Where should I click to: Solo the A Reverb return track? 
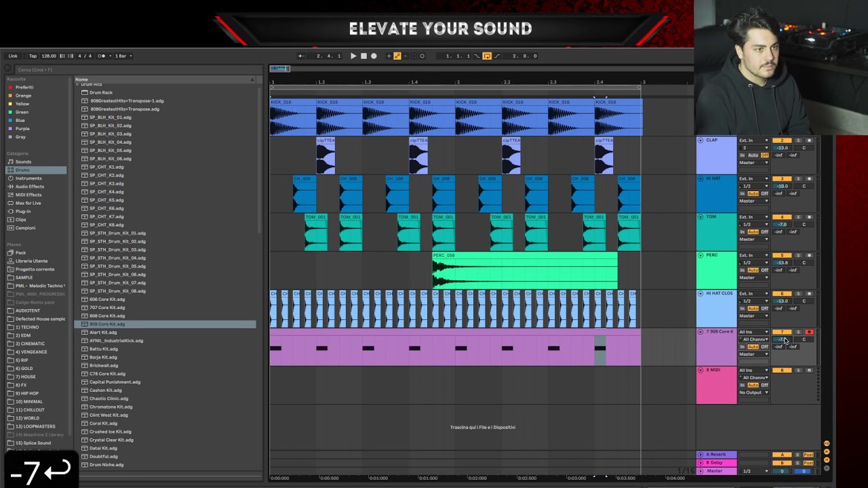coord(797,455)
